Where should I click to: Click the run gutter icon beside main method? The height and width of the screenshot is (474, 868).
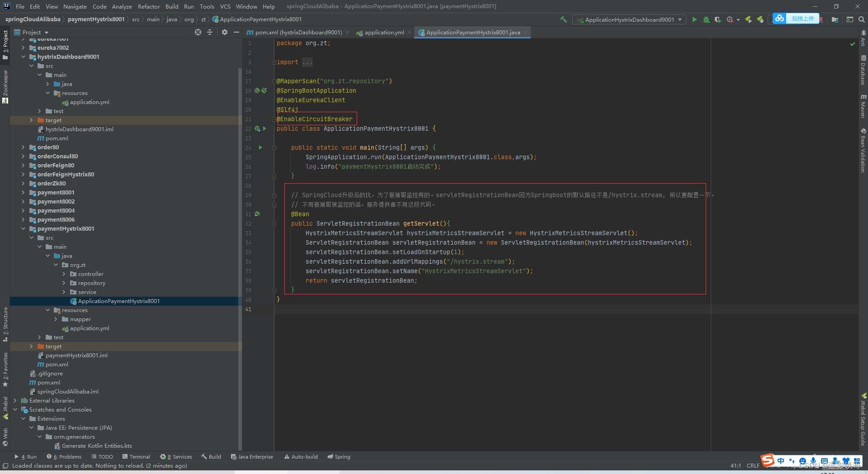coord(260,147)
